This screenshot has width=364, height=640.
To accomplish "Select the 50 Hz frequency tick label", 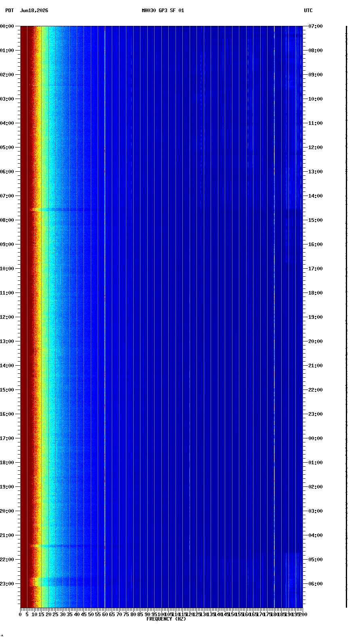I will pyautogui.click(x=91, y=615).
